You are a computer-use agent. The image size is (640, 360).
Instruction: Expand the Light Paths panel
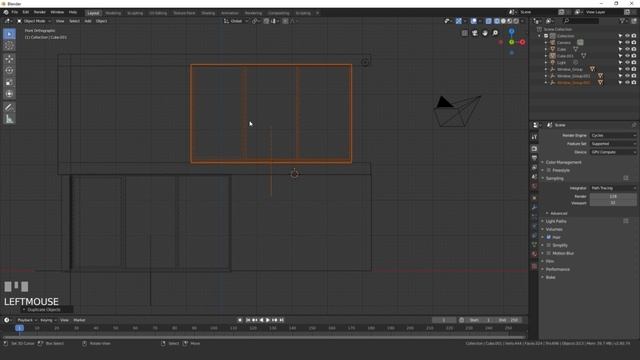[556, 221]
